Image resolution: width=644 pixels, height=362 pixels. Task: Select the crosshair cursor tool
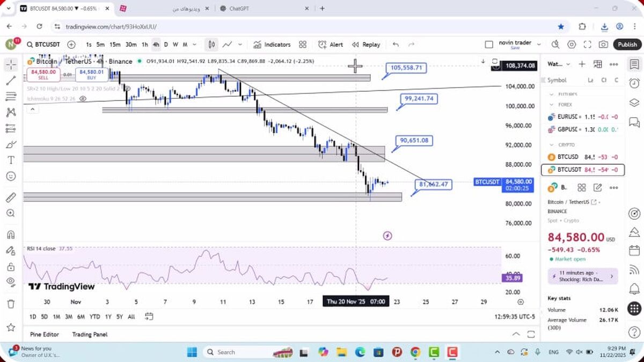click(11, 65)
